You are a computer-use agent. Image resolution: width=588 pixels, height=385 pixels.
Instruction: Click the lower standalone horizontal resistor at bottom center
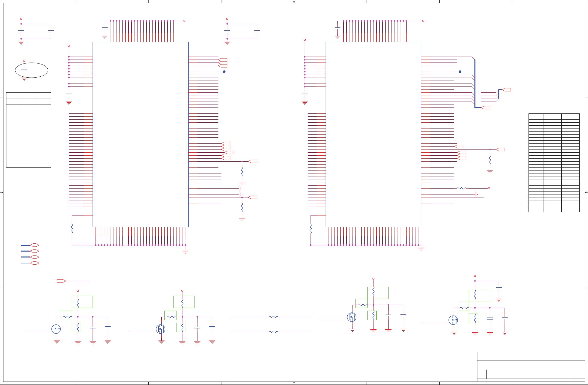[x=273, y=332]
